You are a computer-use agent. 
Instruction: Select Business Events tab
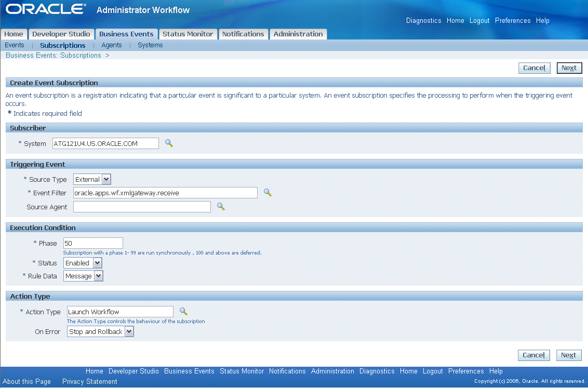point(126,34)
